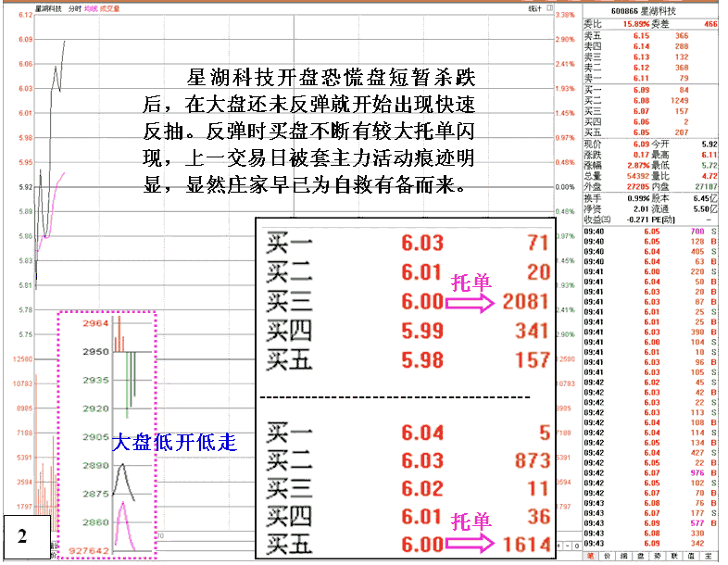Select the 卖四 6.14 ask row
This screenshot has height=565, width=728.
pos(650,46)
